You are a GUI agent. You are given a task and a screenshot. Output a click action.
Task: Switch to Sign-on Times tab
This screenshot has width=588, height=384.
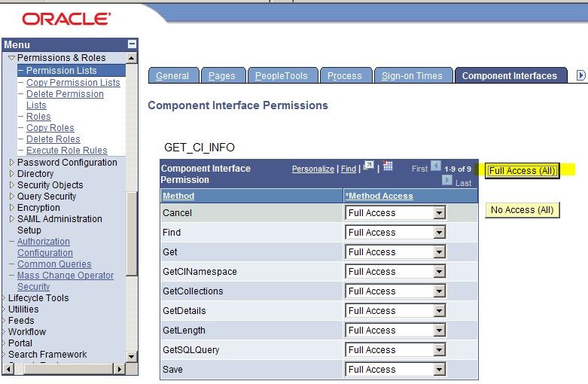click(x=413, y=76)
